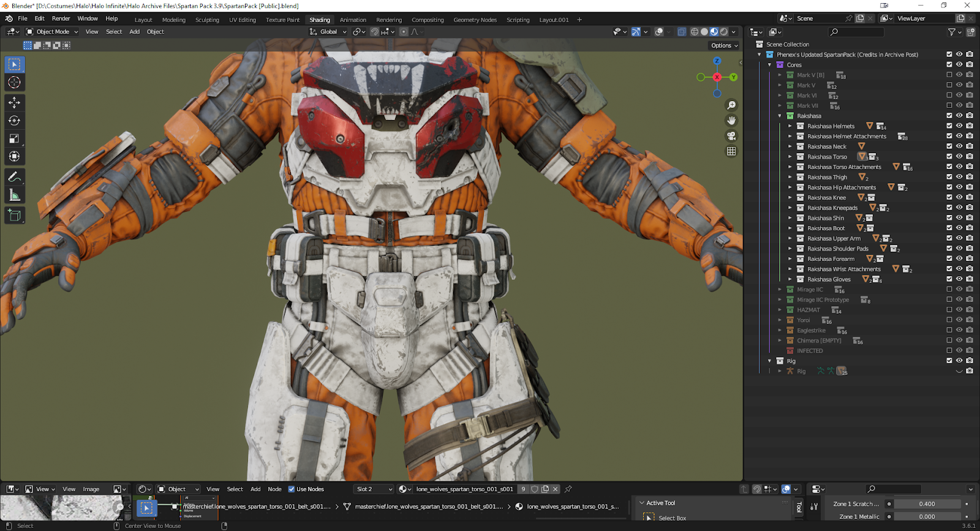Select the Measure tool

point(15,195)
